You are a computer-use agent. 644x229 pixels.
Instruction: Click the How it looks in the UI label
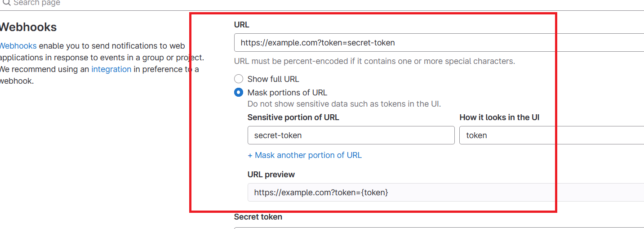pos(499,117)
